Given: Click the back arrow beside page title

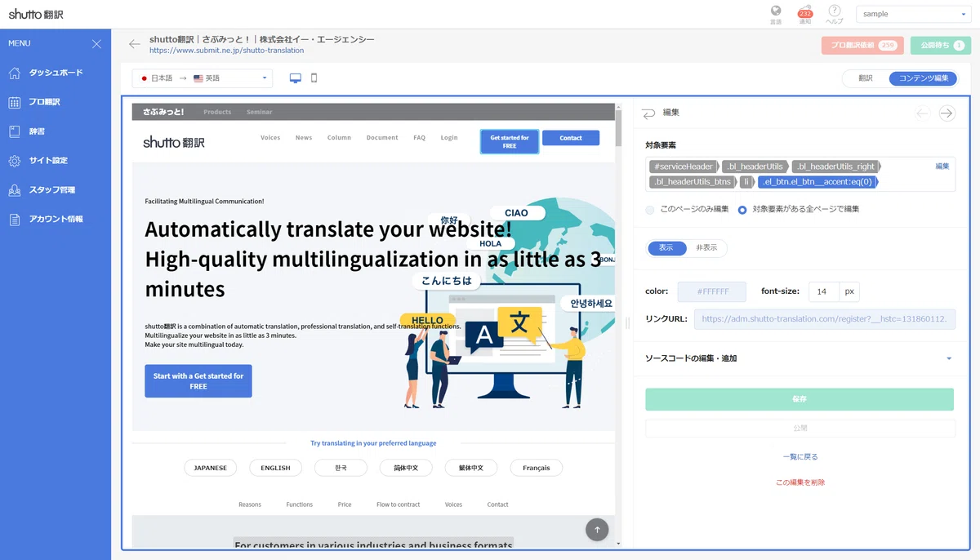Looking at the screenshot, I should click(135, 44).
